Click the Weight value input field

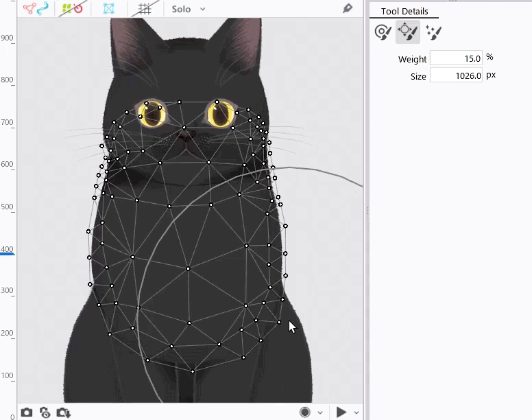coord(456,58)
